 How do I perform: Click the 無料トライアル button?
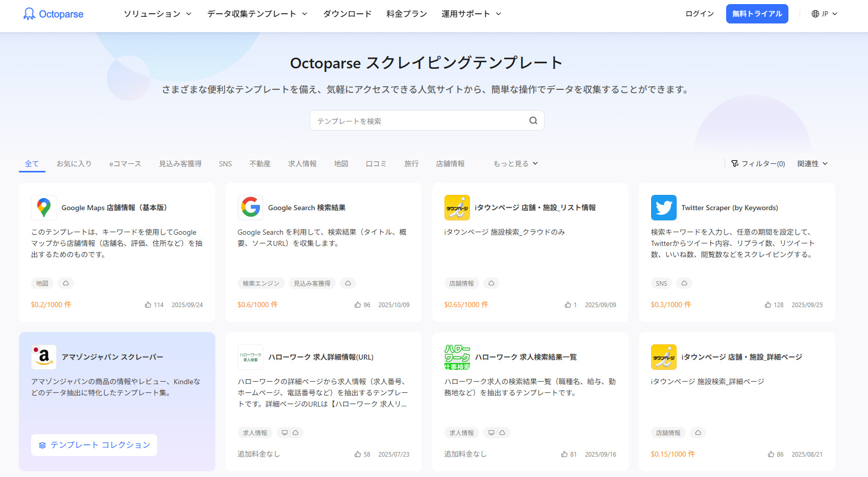(757, 14)
